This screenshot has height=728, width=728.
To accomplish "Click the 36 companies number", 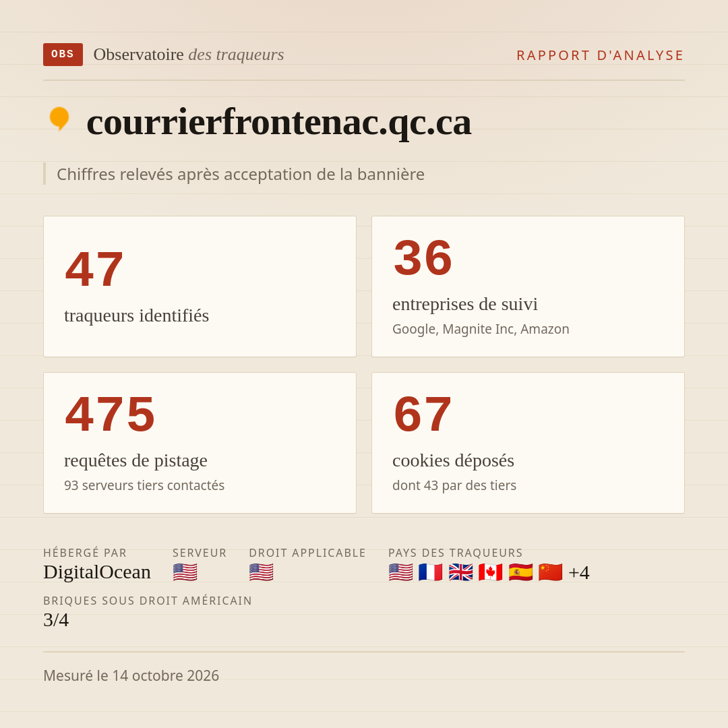I will (423, 257).
